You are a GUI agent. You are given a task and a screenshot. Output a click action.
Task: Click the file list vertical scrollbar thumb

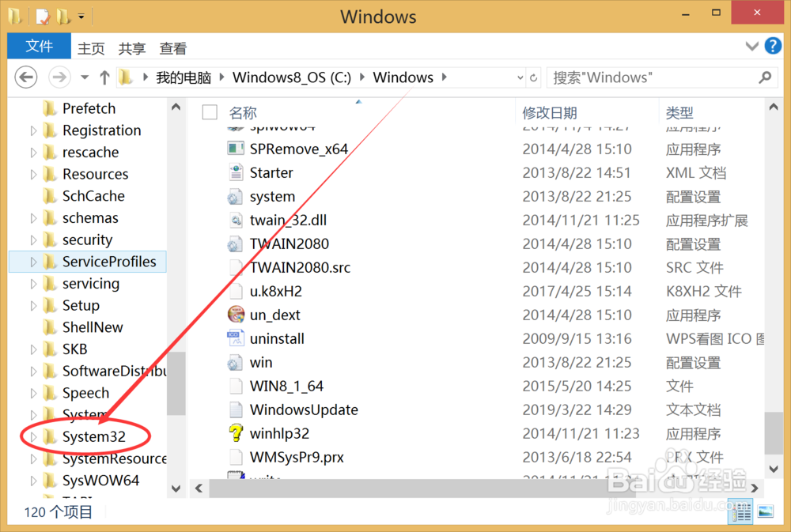point(774,433)
